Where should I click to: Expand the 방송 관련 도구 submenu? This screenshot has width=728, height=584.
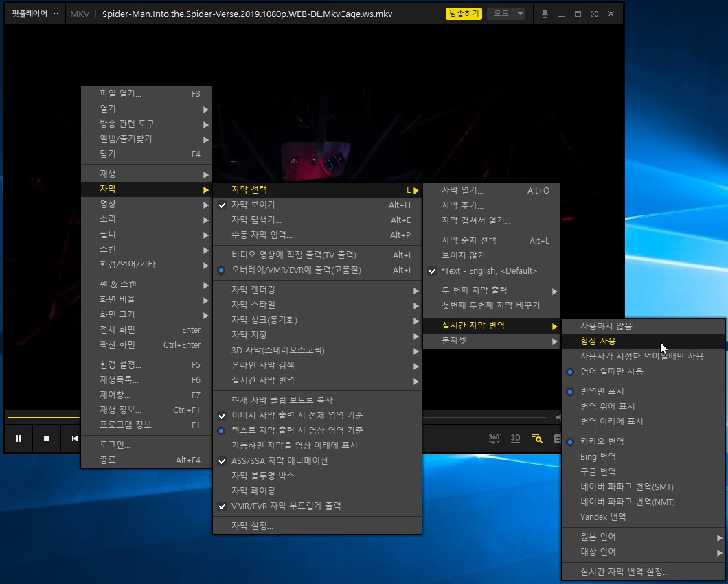146,124
